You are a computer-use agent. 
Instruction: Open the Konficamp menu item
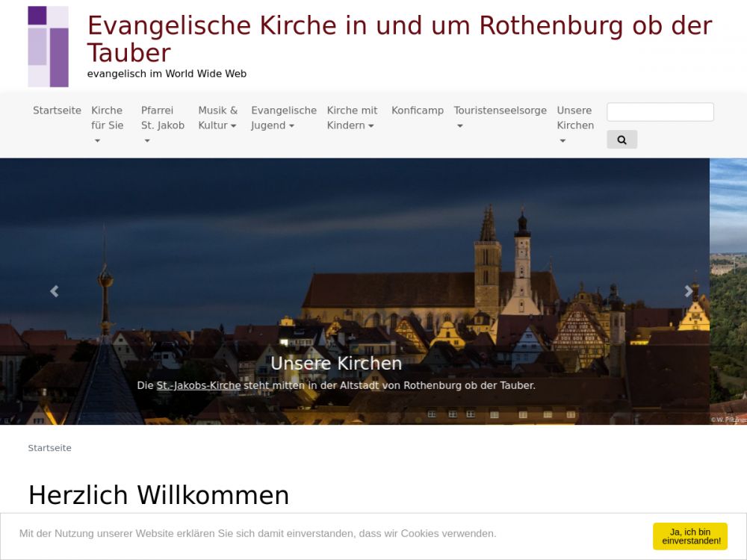418,111
